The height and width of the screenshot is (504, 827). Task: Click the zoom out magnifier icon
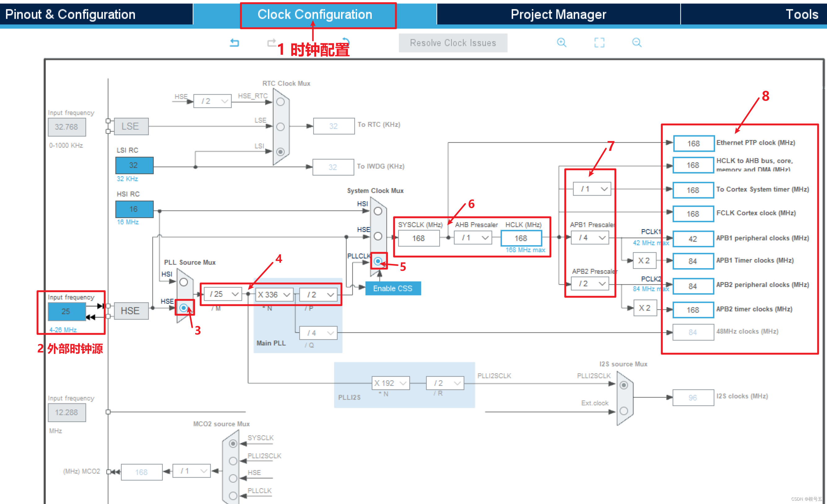637,43
